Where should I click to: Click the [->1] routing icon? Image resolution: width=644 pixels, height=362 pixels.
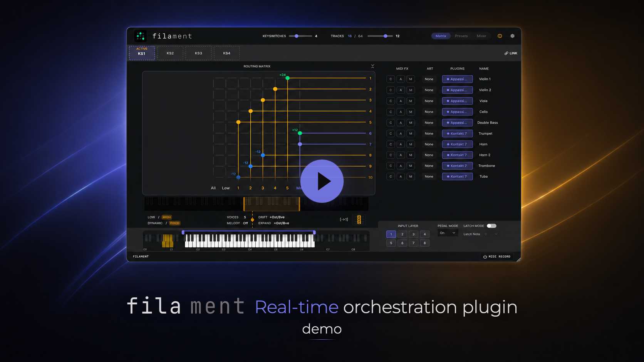pyautogui.click(x=344, y=219)
